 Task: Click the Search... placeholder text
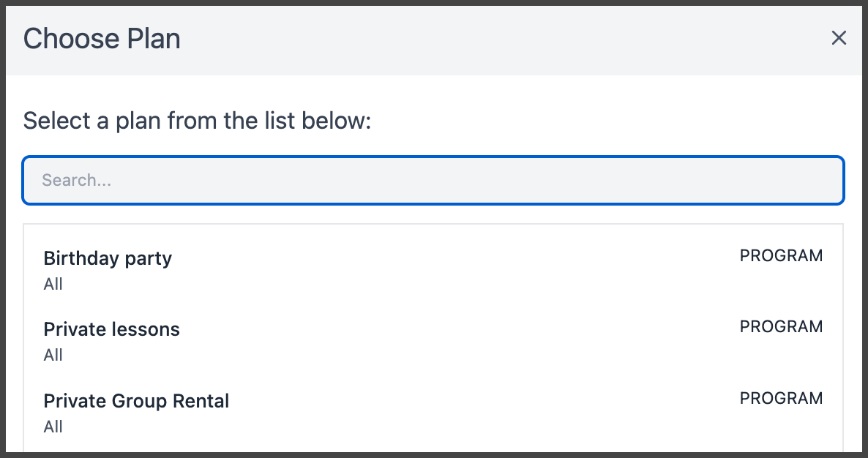click(x=76, y=180)
